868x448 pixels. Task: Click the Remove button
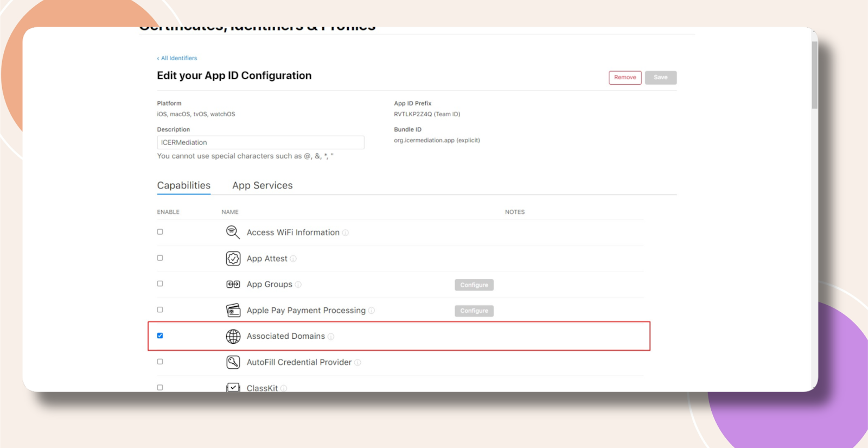point(625,78)
